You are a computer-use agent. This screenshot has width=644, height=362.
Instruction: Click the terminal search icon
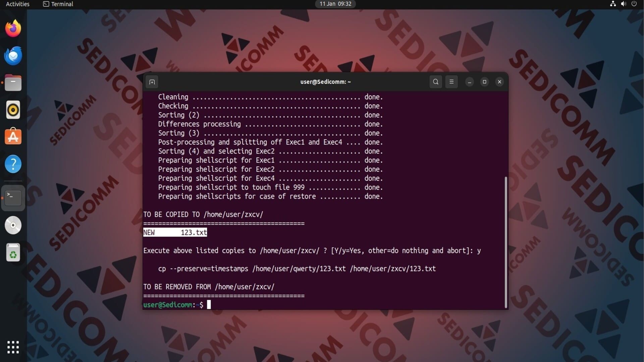coord(435,82)
